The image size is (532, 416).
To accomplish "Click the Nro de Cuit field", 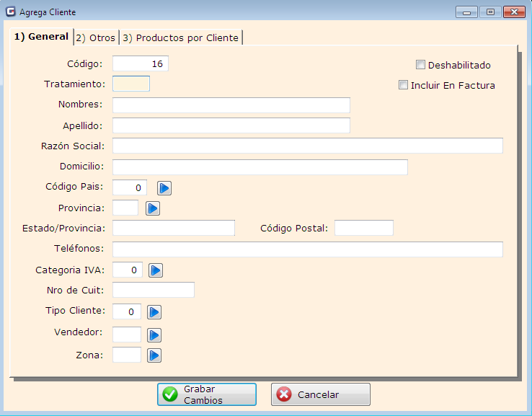I will [153, 290].
